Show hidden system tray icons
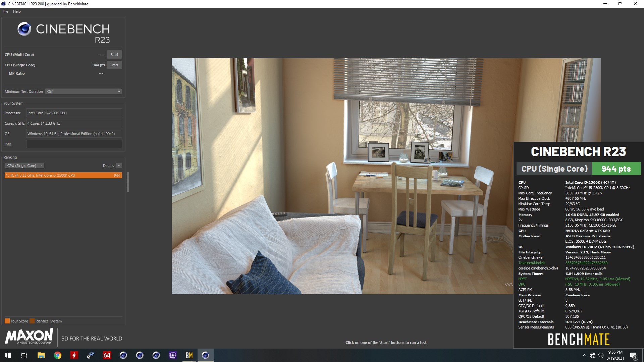 (x=585, y=355)
